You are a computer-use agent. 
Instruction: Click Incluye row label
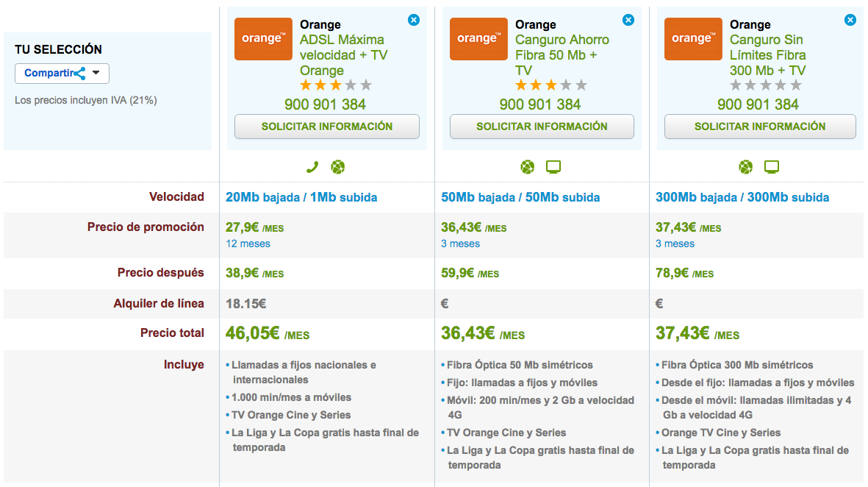coord(184,365)
